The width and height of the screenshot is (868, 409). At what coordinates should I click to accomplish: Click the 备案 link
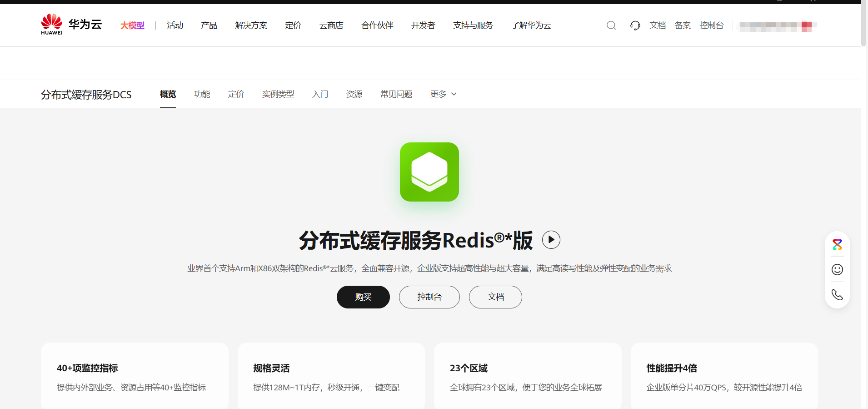coord(683,25)
